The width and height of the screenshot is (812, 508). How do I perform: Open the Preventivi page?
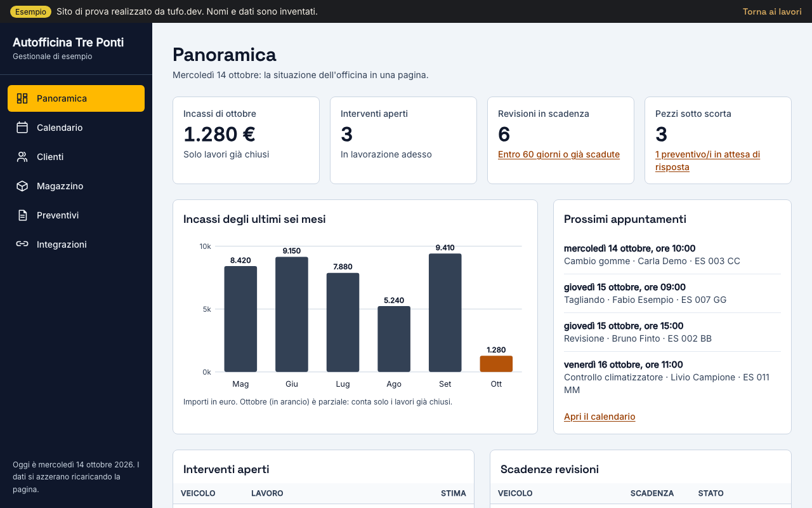[x=76, y=215]
